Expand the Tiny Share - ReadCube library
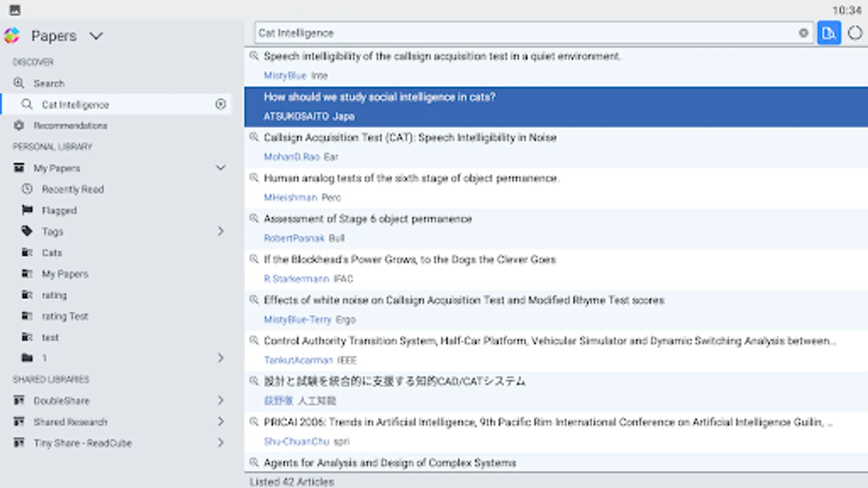 click(x=220, y=443)
